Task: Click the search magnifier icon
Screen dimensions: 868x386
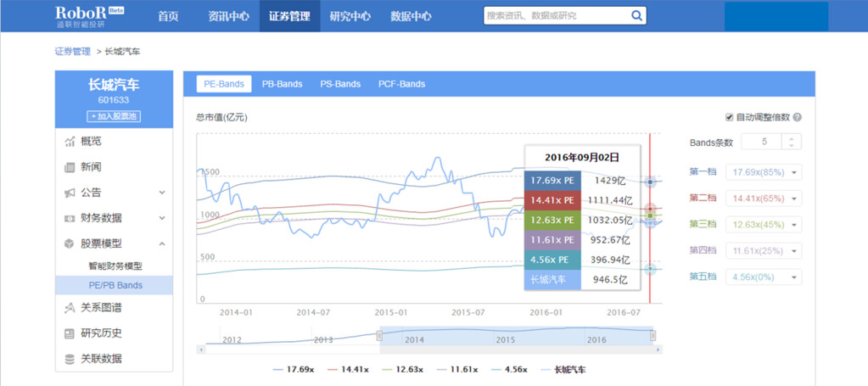Action: coord(636,15)
